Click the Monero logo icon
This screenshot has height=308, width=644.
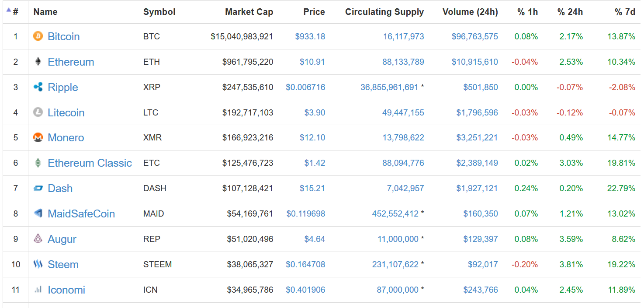[x=38, y=137]
